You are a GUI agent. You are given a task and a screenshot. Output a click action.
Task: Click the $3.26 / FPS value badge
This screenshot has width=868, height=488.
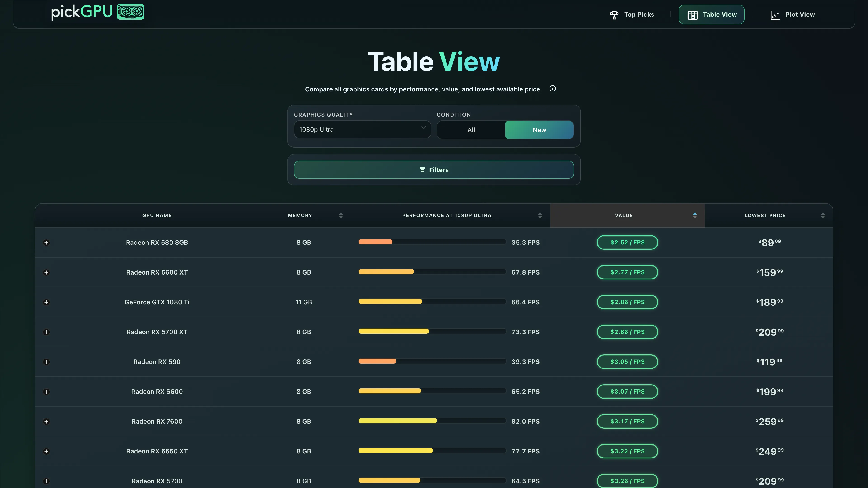(627, 481)
